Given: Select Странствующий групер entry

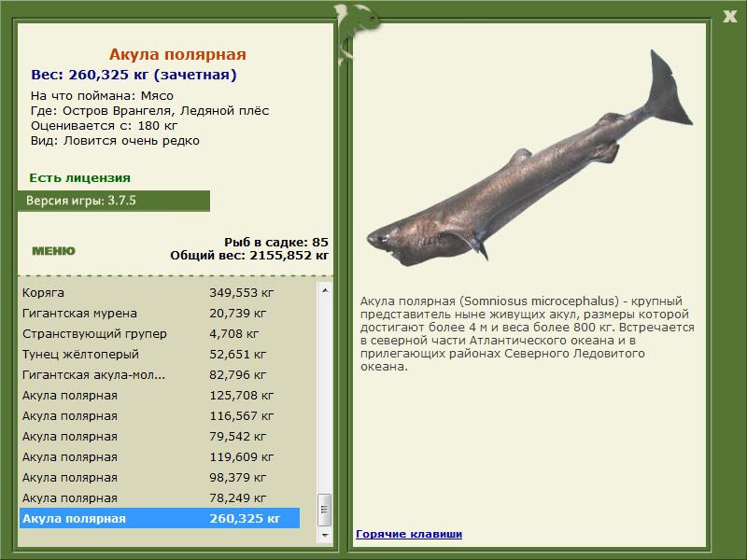Looking at the screenshot, I should pyautogui.click(x=160, y=333).
